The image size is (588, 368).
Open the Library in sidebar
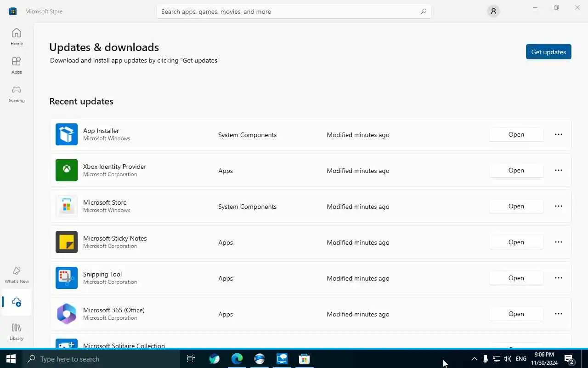click(x=17, y=332)
